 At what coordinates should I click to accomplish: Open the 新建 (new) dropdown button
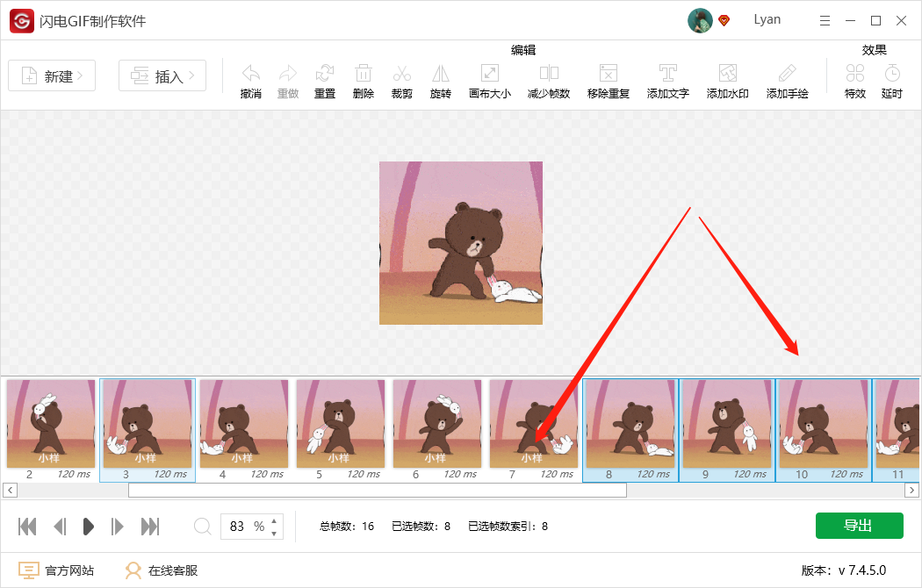(52, 75)
